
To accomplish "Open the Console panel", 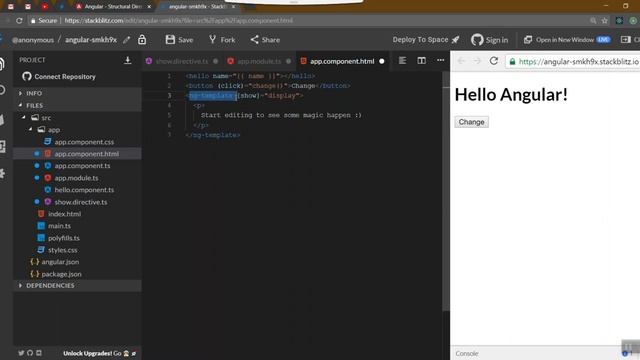I will point(467,353).
